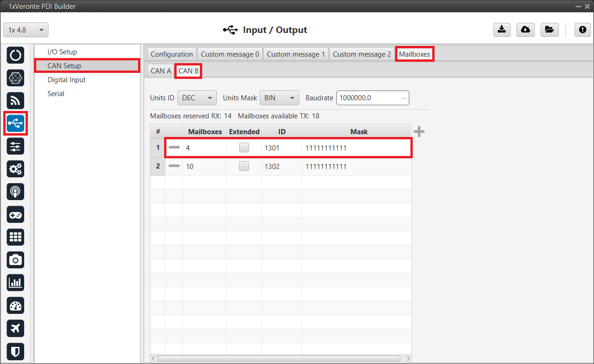
Task: Open the gears settings sidebar icon
Action: click(15, 169)
